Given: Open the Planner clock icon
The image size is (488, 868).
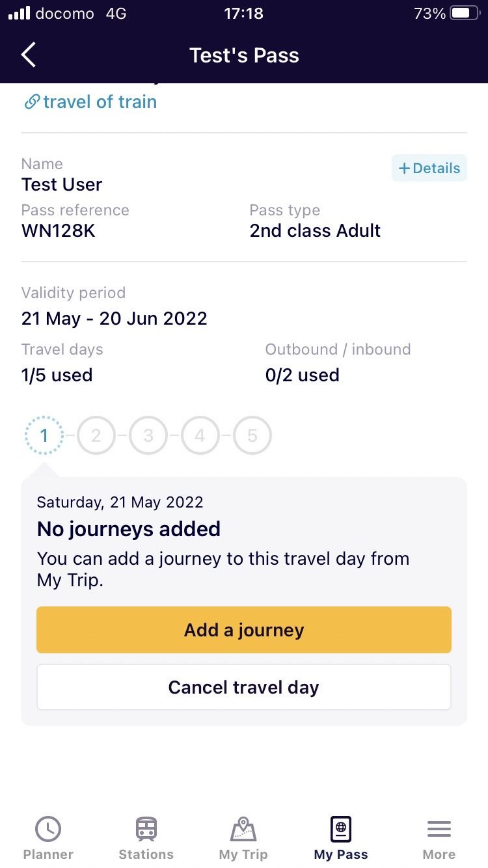Looking at the screenshot, I should point(48,829).
